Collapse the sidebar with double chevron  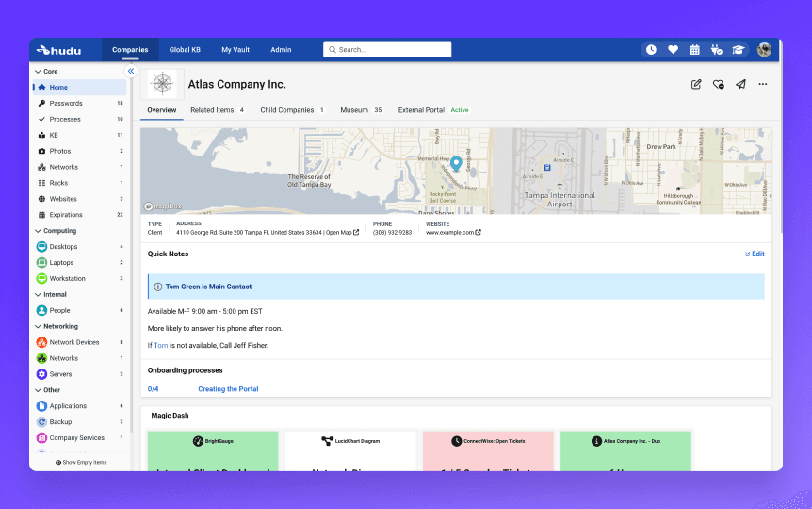click(x=131, y=71)
